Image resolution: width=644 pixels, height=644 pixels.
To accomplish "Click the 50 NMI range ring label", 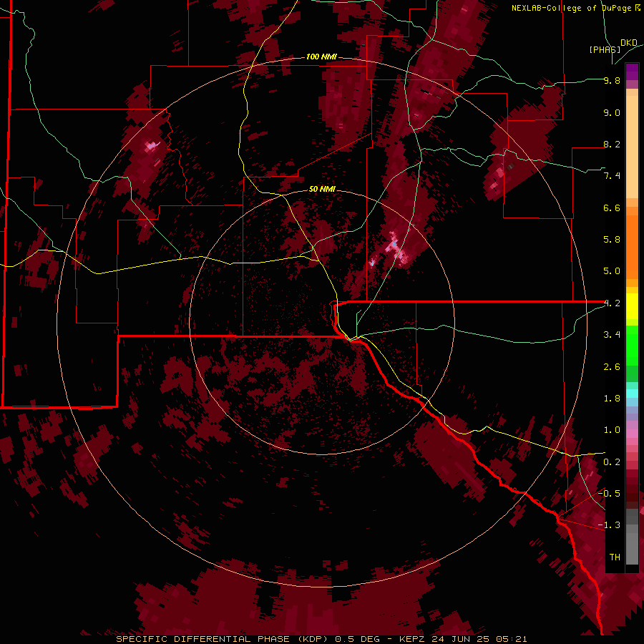I will tap(322, 189).
